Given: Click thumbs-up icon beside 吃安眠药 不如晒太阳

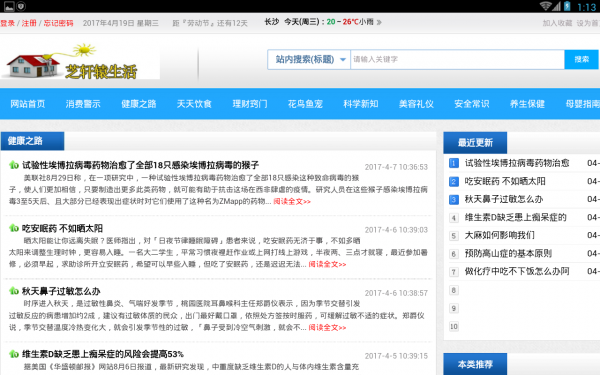Looking at the screenshot, I should tap(14, 228).
